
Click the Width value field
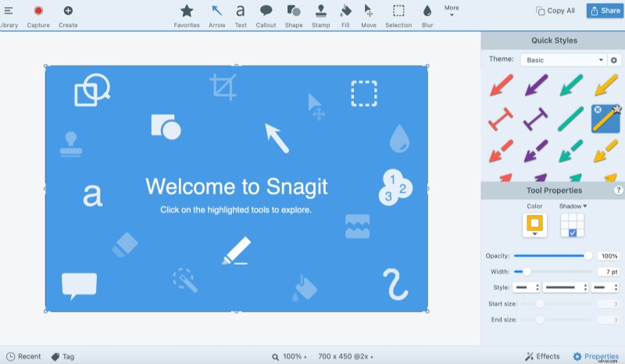pos(608,271)
